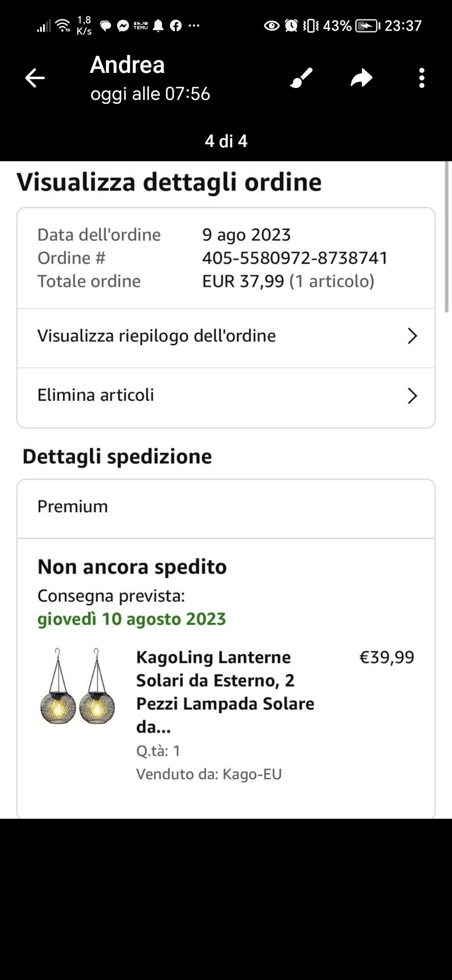Tap the Facebook notification icon
Image resolution: width=452 pixels, height=980 pixels.
pyautogui.click(x=176, y=26)
